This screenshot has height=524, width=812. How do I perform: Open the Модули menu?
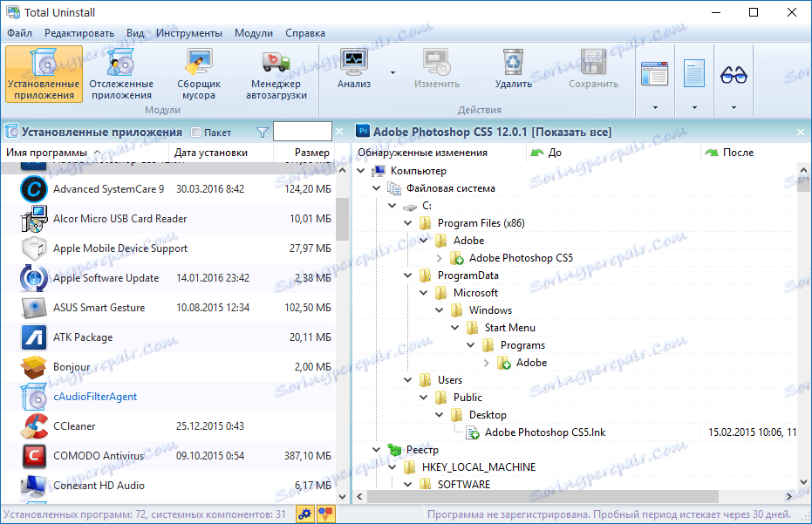click(254, 33)
